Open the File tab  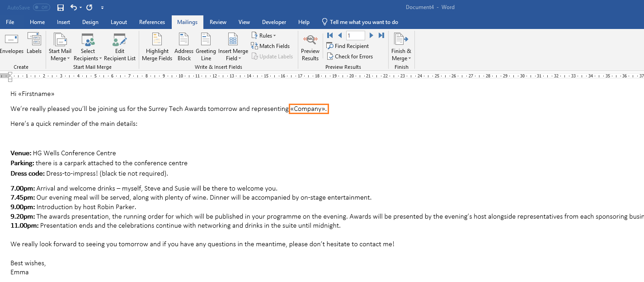10,22
